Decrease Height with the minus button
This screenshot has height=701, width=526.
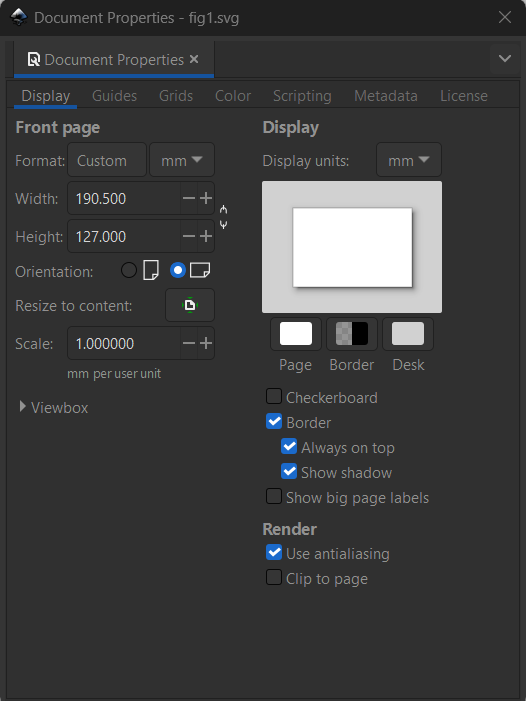[x=189, y=236]
